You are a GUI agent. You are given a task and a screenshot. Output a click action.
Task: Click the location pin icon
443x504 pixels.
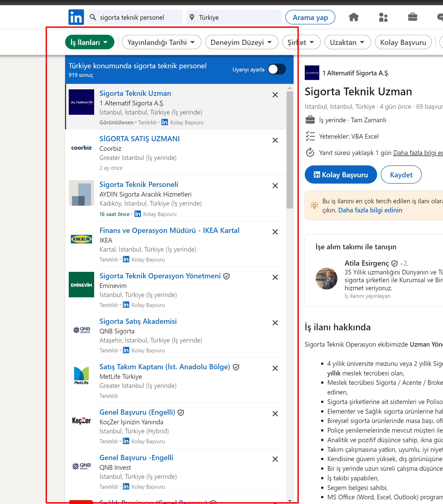pos(192,17)
